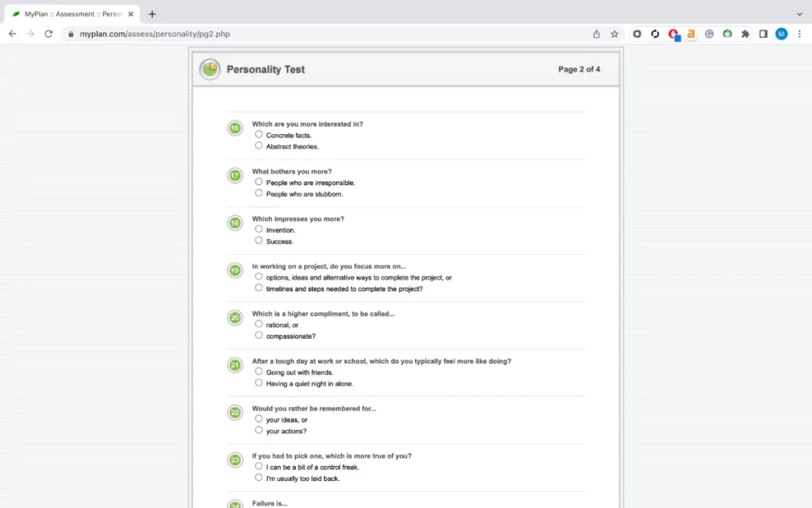Click the question 18 number badge

pyautogui.click(x=235, y=223)
